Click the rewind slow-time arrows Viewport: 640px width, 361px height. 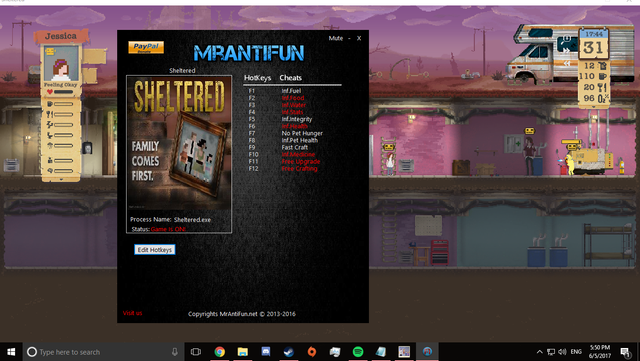click(567, 63)
